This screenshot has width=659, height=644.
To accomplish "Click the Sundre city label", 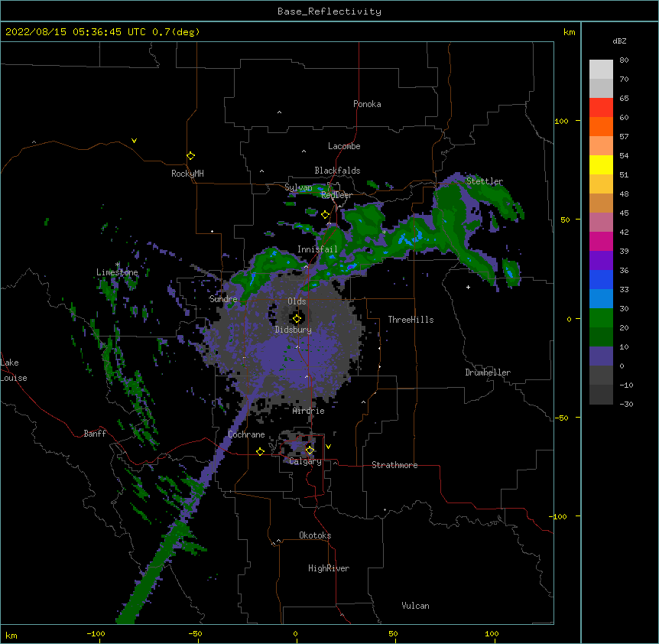I will [223, 299].
